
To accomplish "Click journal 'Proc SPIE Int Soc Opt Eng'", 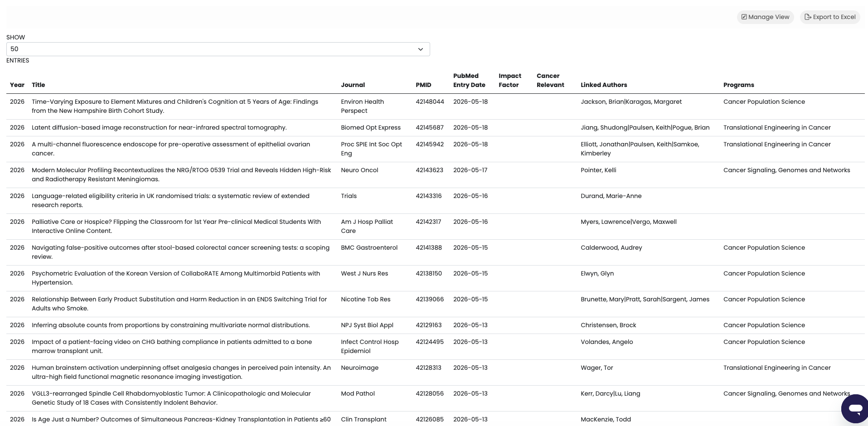I will tap(372, 149).
